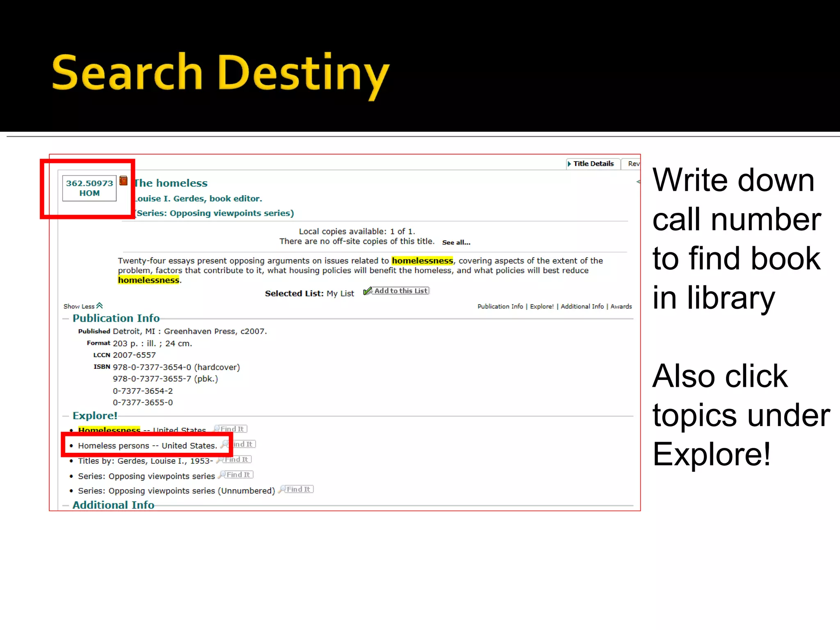The width and height of the screenshot is (840, 630).
Task: Collapse the Publication Info section header
Action: [116, 318]
